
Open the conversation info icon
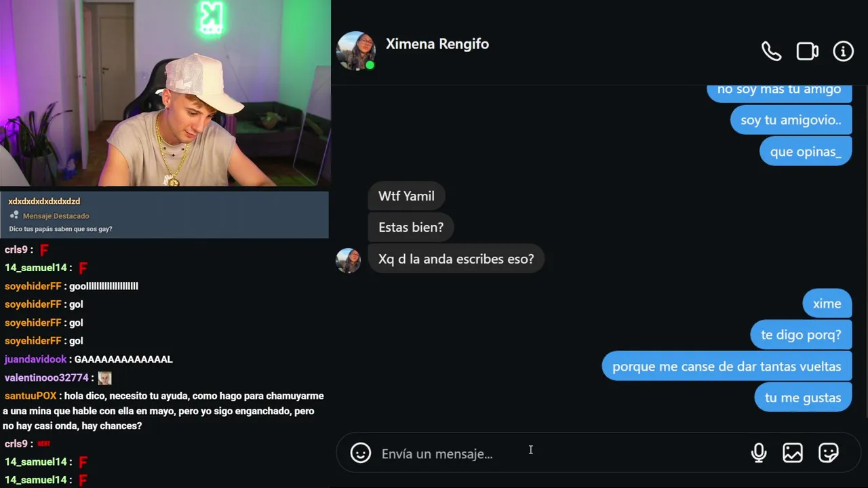click(843, 51)
